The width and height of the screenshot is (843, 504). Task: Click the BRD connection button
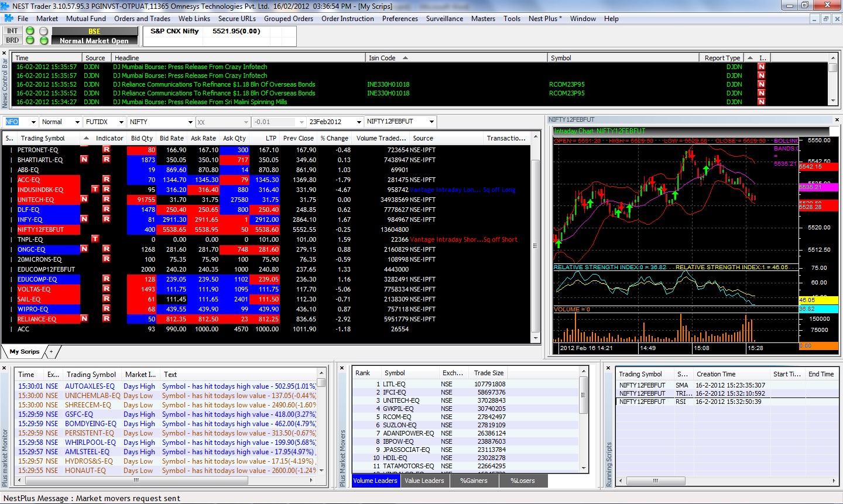click(x=12, y=40)
